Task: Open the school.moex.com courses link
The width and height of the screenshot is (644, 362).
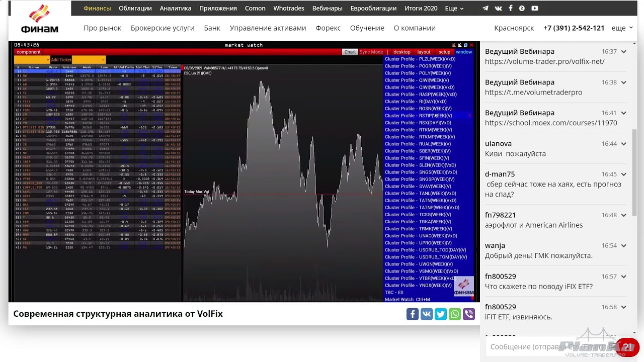Action: pos(551,123)
